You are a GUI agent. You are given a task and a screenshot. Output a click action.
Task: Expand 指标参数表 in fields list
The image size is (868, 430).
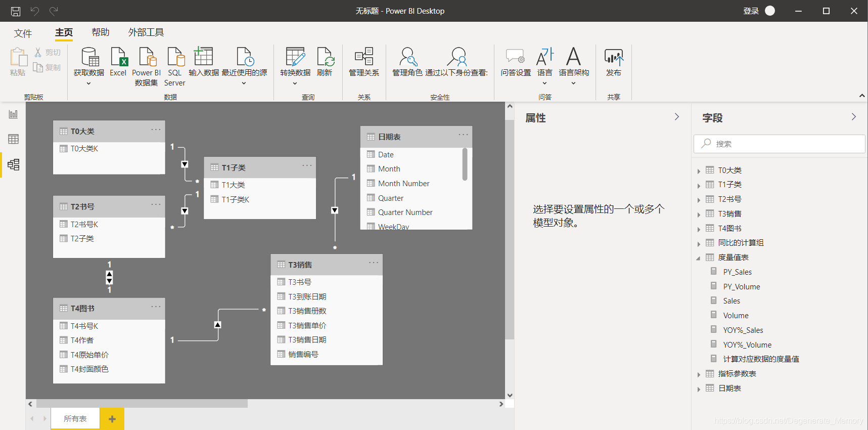tap(699, 374)
